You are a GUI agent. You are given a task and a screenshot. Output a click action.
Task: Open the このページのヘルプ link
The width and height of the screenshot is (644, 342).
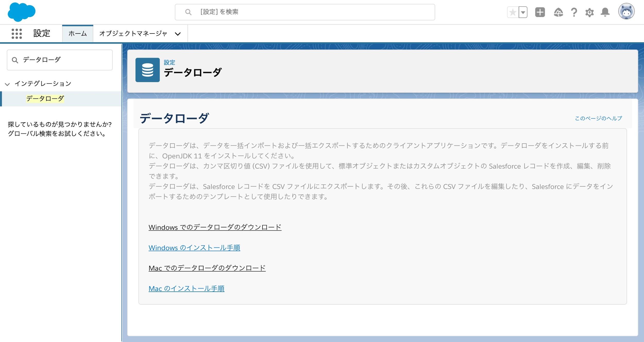point(598,118)
